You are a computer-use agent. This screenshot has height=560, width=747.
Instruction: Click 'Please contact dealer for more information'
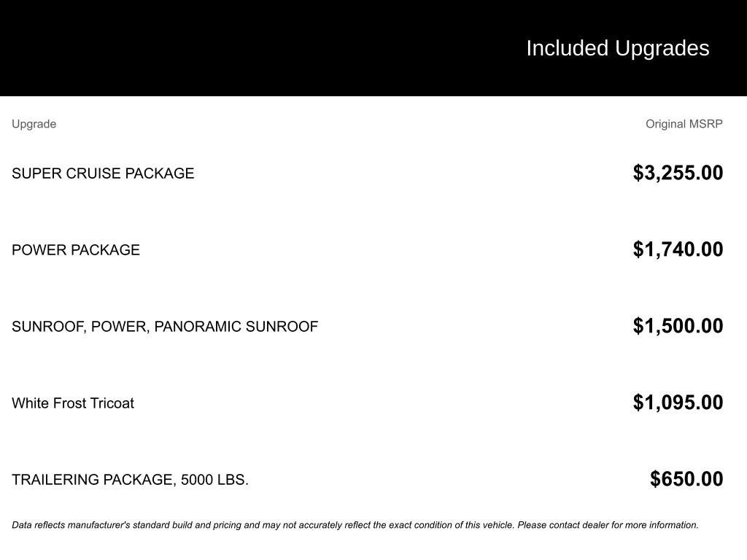[x=608, y=525]
